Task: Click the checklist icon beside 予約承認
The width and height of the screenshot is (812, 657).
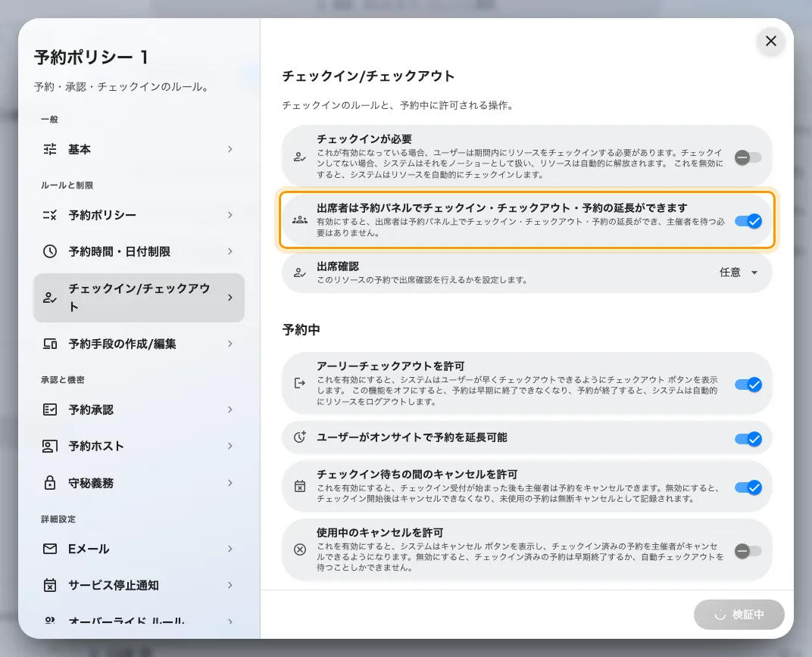Action: pos(50,409)
